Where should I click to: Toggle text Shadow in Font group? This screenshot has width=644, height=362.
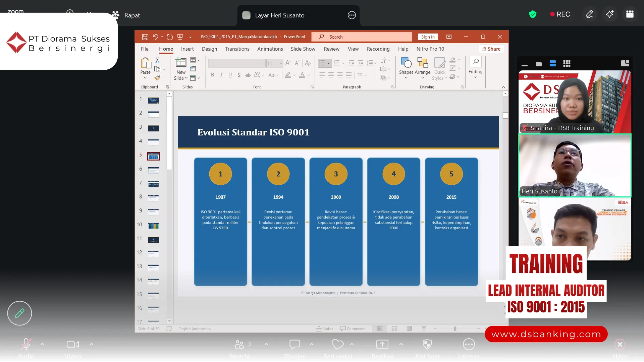[x=239, y=75]
